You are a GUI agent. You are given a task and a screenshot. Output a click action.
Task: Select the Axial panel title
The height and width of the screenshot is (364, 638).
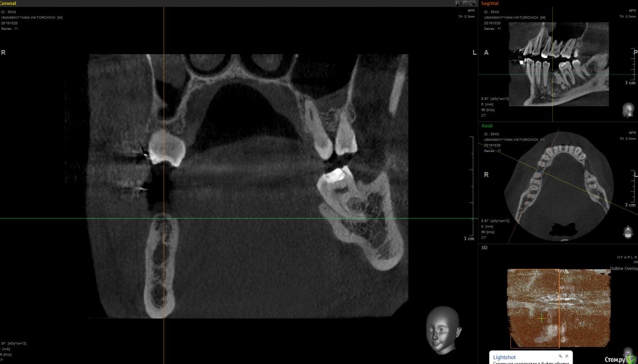click(487, 126)
